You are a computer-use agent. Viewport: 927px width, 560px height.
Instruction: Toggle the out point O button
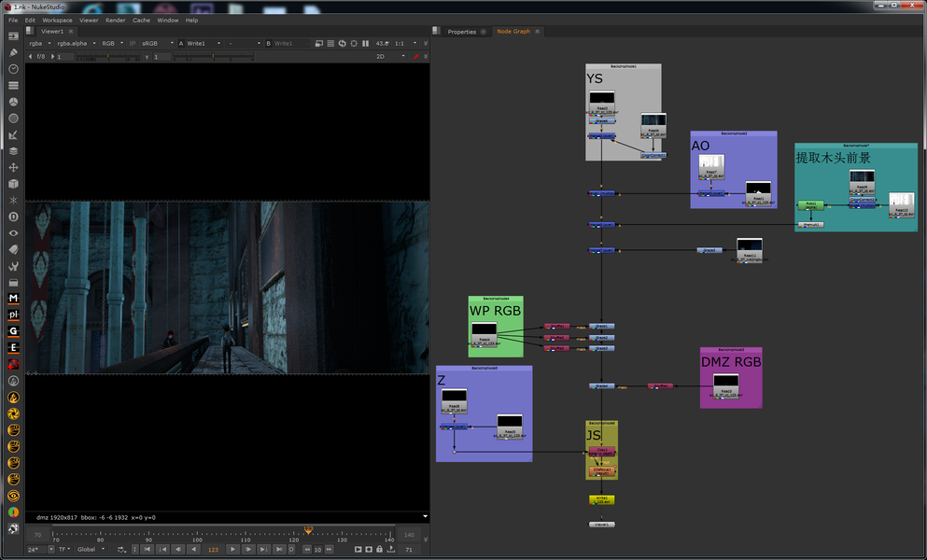tap(291, 550)
